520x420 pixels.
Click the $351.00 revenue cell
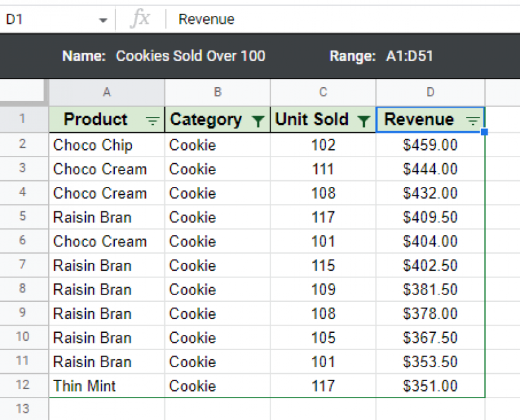pos(430,386)
